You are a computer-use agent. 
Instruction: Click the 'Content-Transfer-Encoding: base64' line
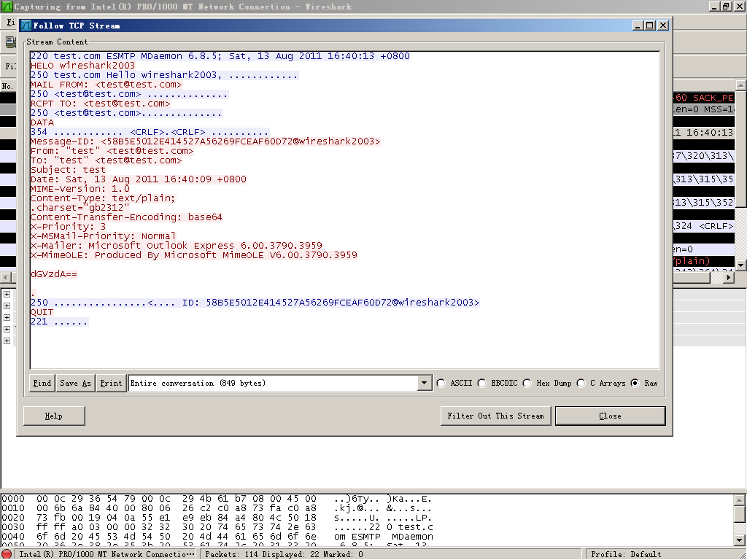click(126, 217)
